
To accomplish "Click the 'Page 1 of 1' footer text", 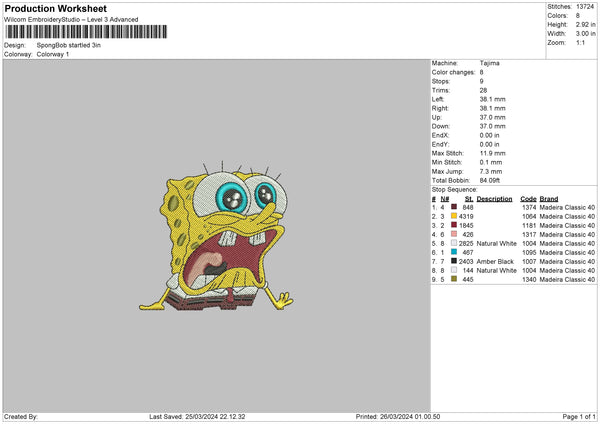I will click(x=579, y=416).
